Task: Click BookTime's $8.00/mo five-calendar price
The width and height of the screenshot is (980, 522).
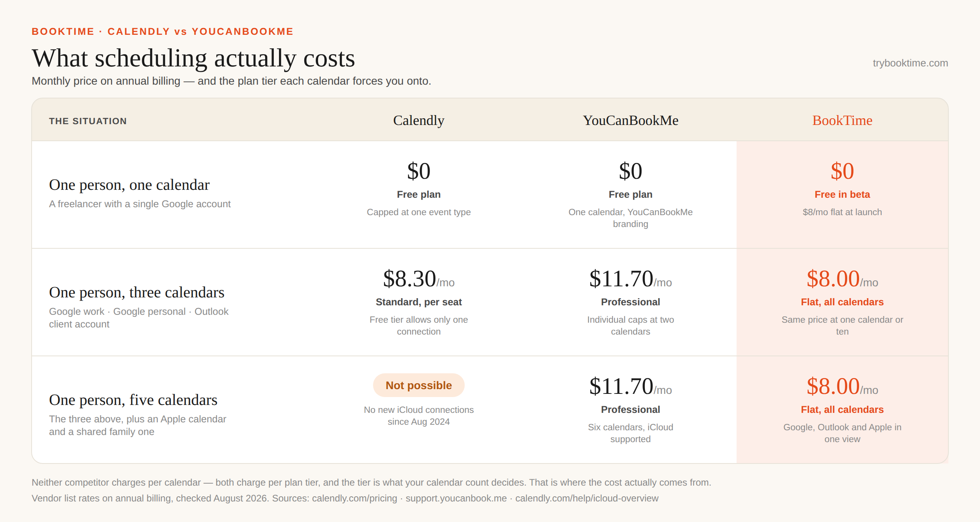Action: (842, 386)
